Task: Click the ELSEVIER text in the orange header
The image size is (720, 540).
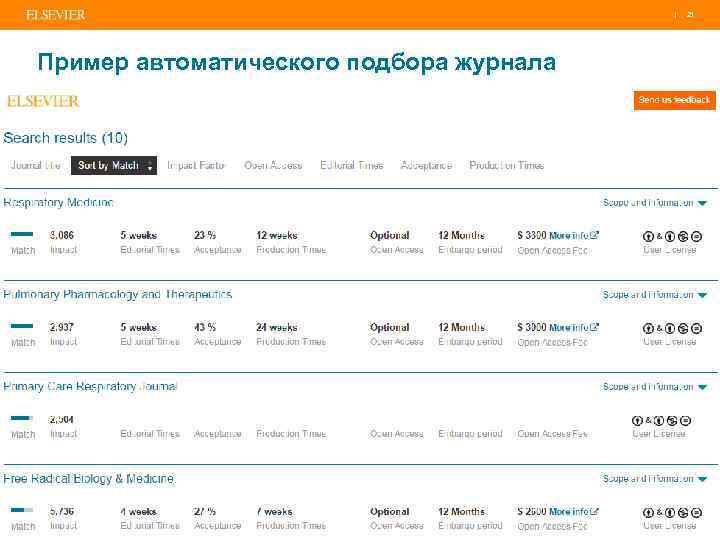Action: pyautogui.click(x=56, y=15)
